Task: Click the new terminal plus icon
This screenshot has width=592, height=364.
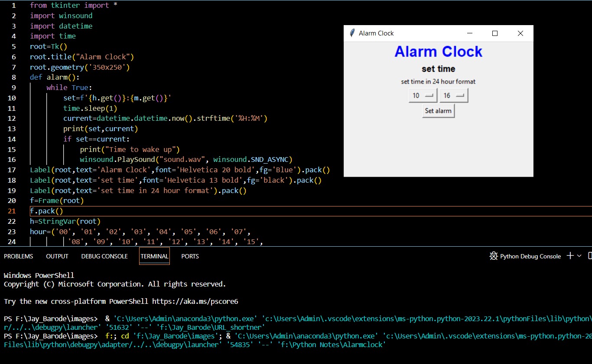Action: coord(570,256)
